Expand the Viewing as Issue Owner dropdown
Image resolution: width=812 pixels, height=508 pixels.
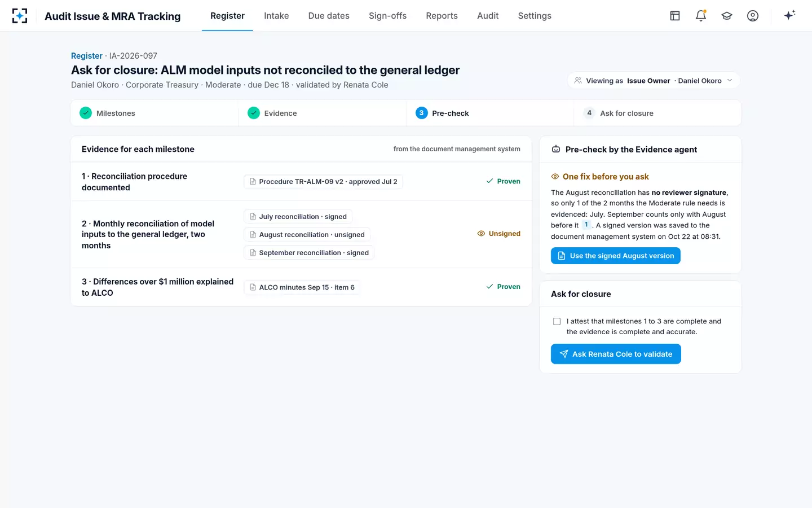654,81
